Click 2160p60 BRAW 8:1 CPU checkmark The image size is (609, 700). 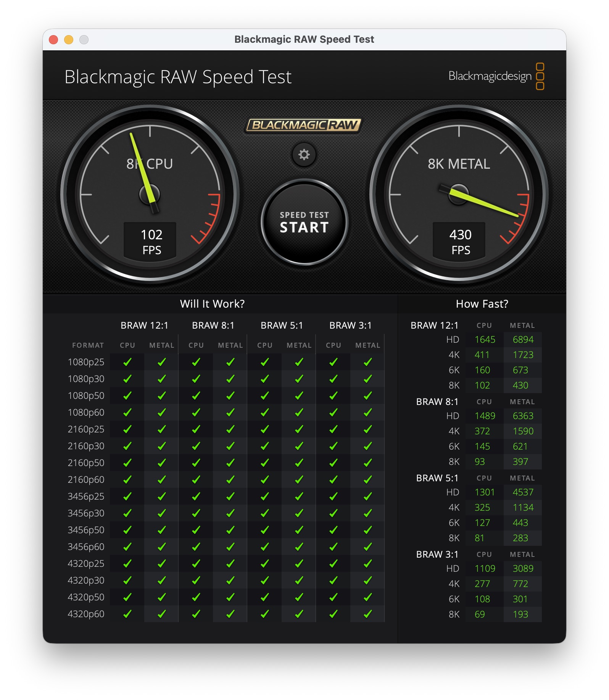pyautogui.click(x=196, y=479)
